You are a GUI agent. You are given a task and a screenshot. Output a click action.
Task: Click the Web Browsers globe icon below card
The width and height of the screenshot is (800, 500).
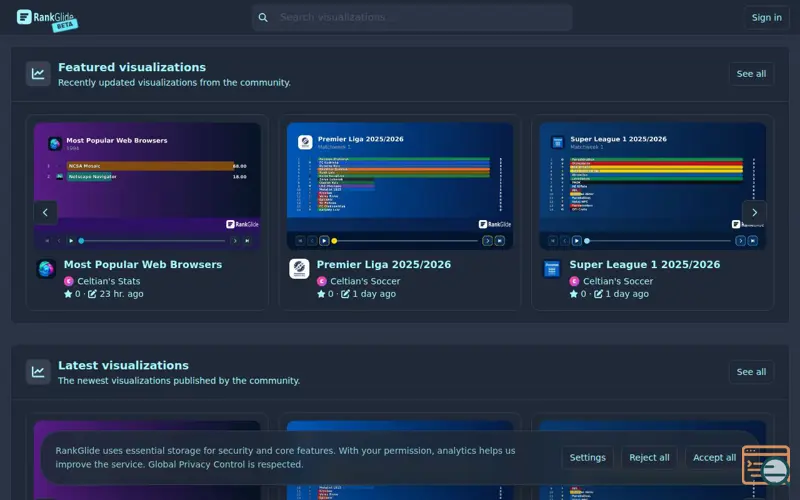tap(46, 268)
